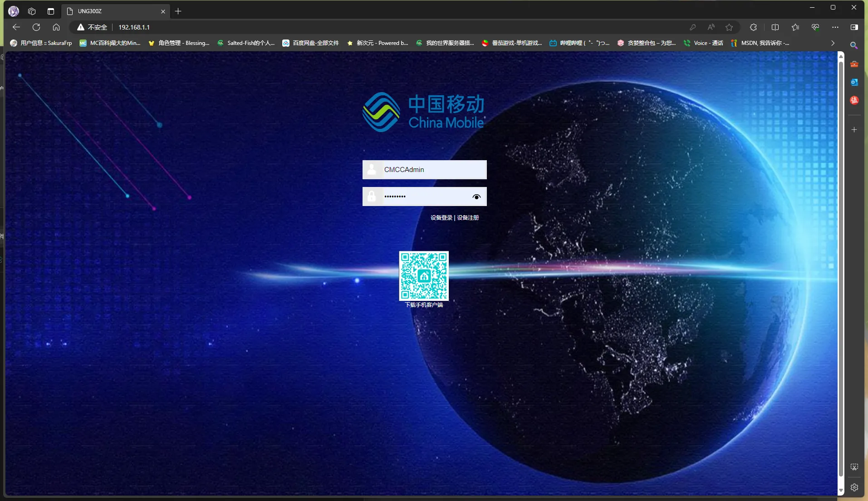Open browser extensions puzzle icon

(x=753, y=27)
